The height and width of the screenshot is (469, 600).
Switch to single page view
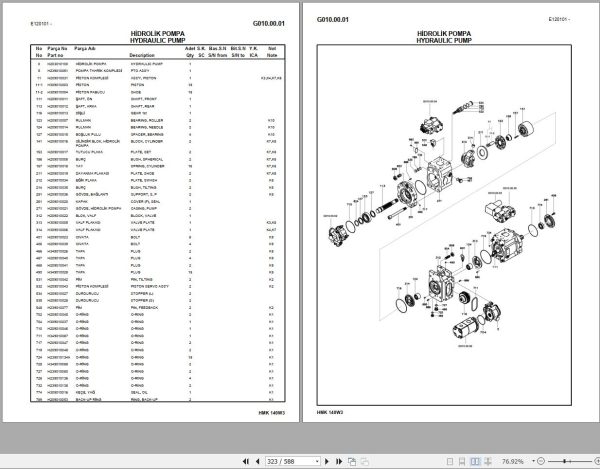(450, 461)
